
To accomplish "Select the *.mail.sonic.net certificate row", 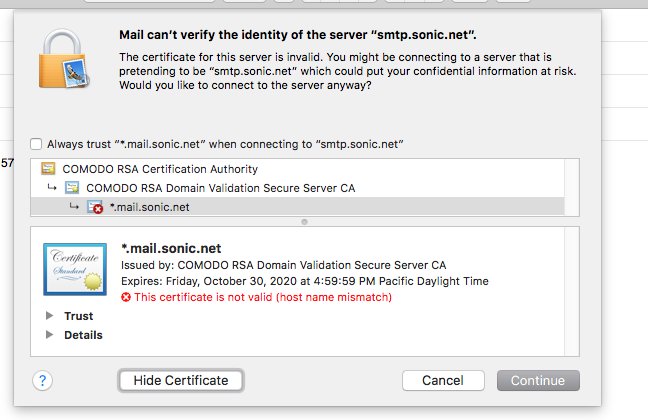I will pos(298,207).
